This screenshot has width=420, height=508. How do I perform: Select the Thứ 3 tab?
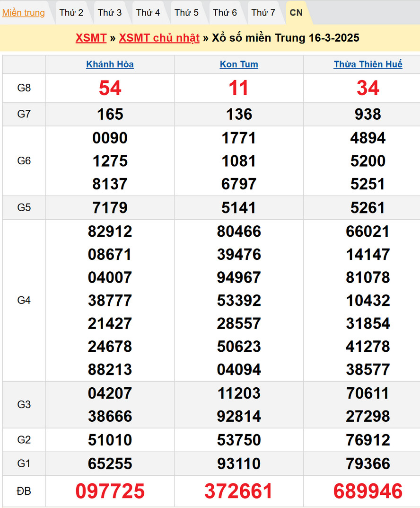tap(110, 13)
